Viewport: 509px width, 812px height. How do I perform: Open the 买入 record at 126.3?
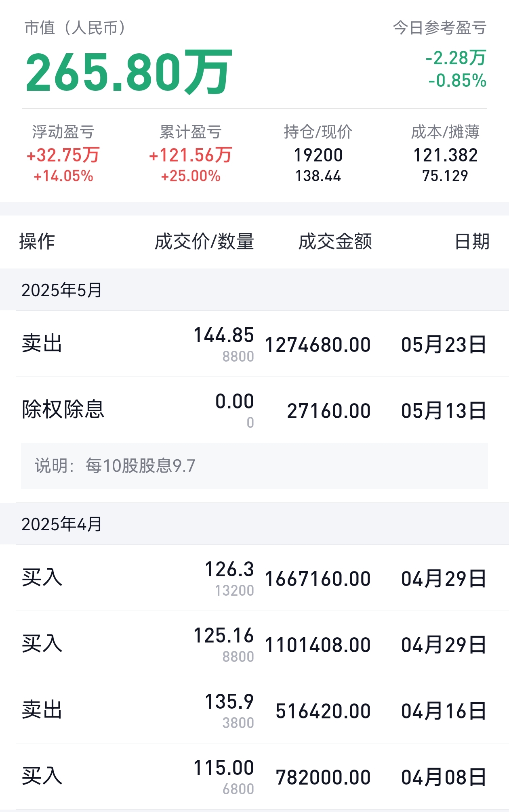[x=254, y=578]
